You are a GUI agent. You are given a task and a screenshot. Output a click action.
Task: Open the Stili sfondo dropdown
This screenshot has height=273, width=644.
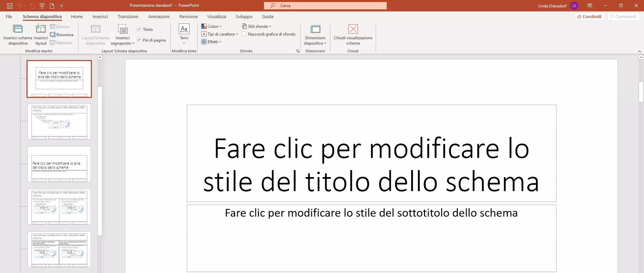(257, 26)
